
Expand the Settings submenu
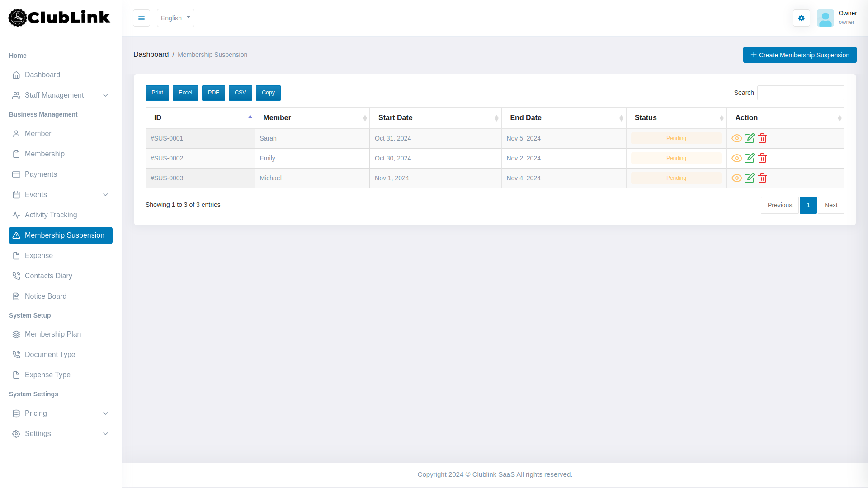click(106, 434)
